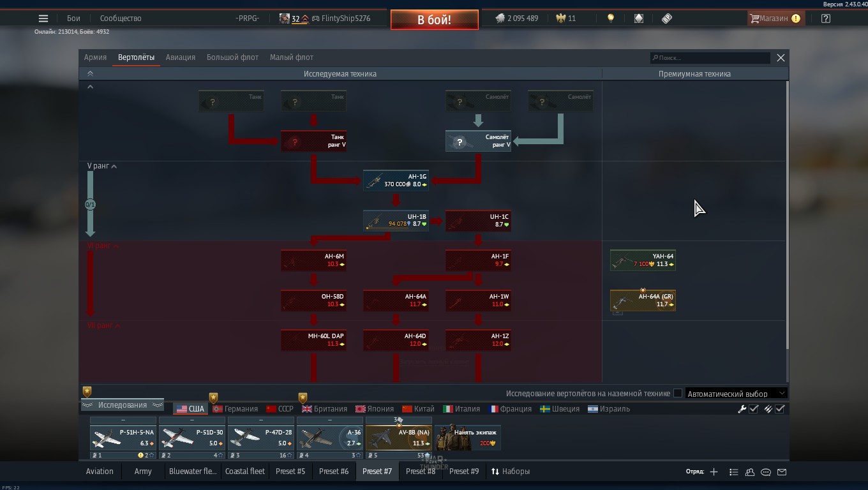Click the Silver Lions balance 2 095 489

click(x=517, y=19)
